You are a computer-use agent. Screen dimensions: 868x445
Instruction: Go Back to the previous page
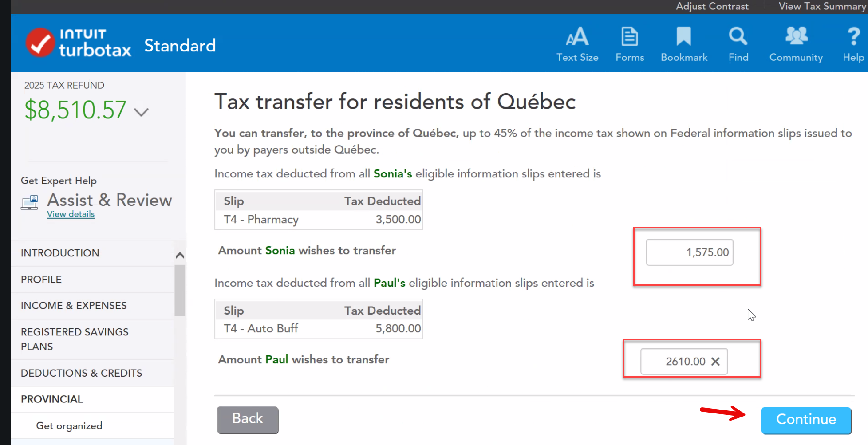click(248, 419)
